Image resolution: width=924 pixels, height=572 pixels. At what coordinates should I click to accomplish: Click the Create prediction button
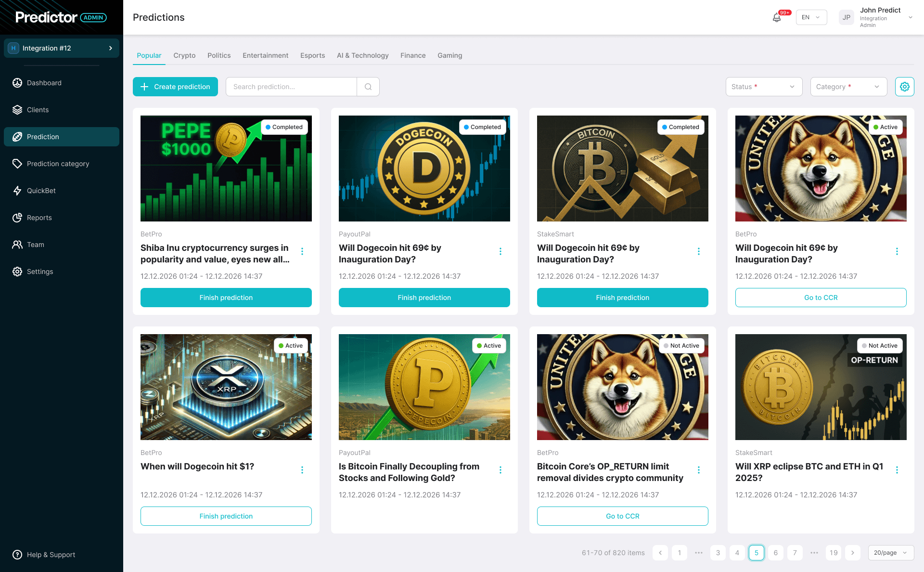[x=175, y=87]
